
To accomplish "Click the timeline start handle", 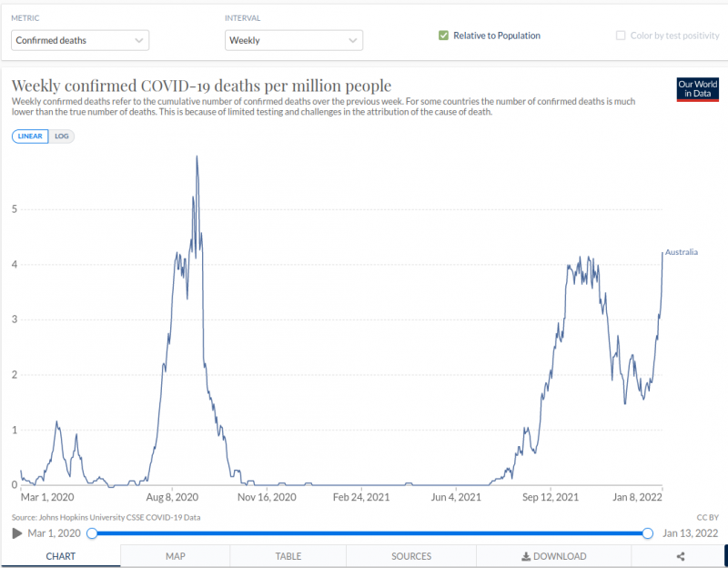I will click(x=91, y=532).
